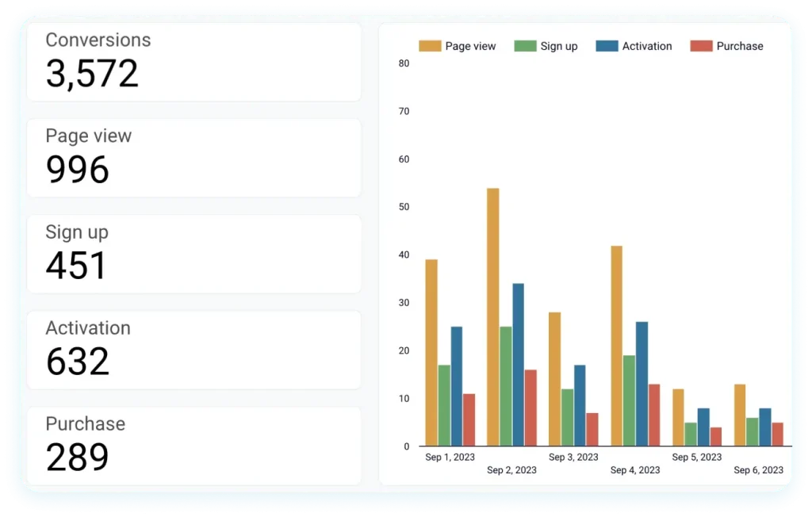This screenshot has height=517, width=812.
Task: Click the 50 label on the y-axis
Action: click(x=404, y=207)
